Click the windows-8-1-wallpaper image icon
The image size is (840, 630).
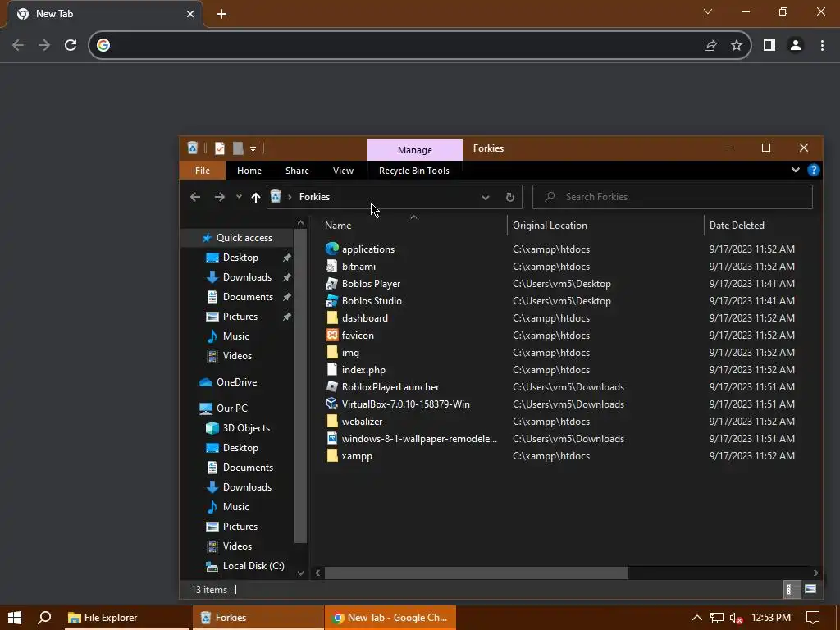point(332,438)
